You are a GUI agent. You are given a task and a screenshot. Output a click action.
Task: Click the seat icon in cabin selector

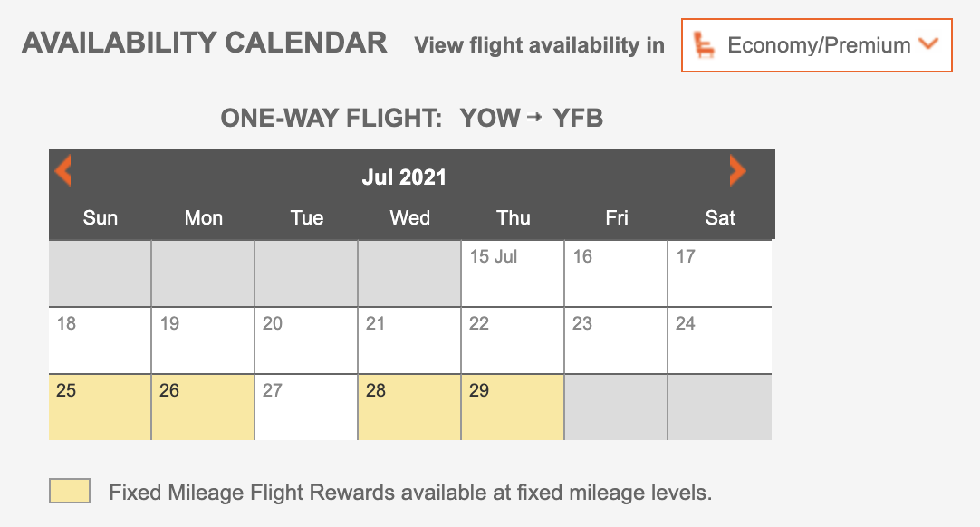(x=704, y=44)
